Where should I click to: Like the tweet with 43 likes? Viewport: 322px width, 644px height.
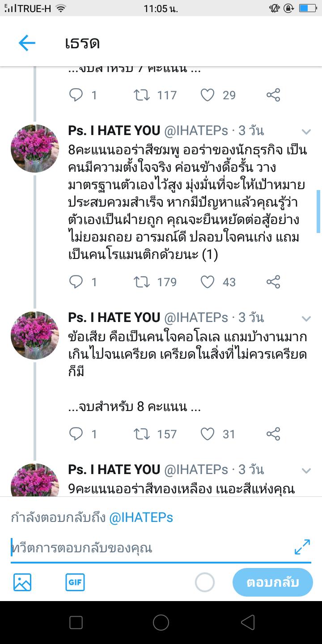coord(208,282)
